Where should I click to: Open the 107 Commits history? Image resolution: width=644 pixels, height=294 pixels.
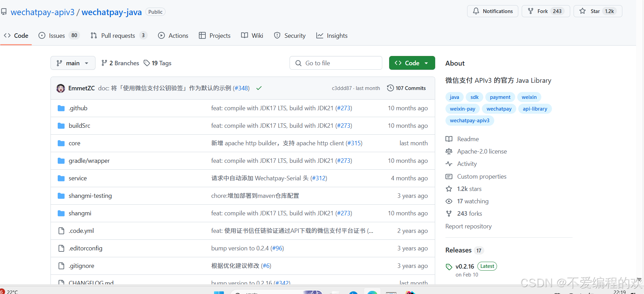(x=406, y=88)
